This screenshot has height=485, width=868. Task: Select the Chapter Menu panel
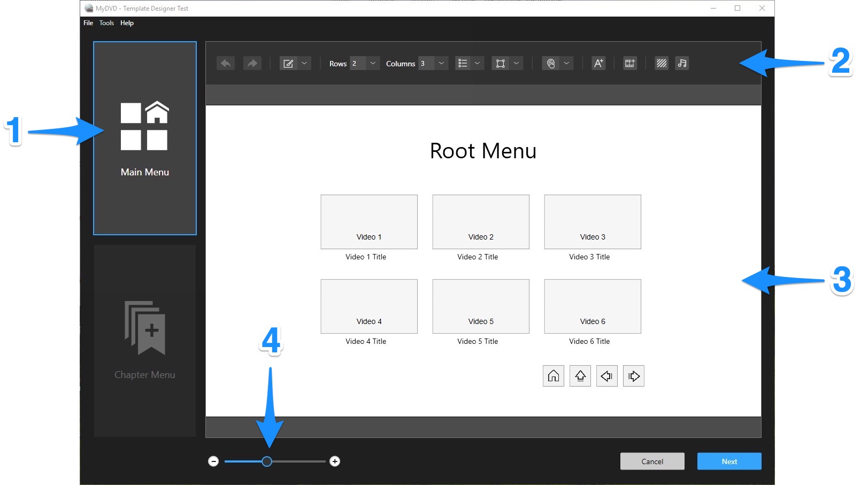pyautogui.click(x=145, y=341)
